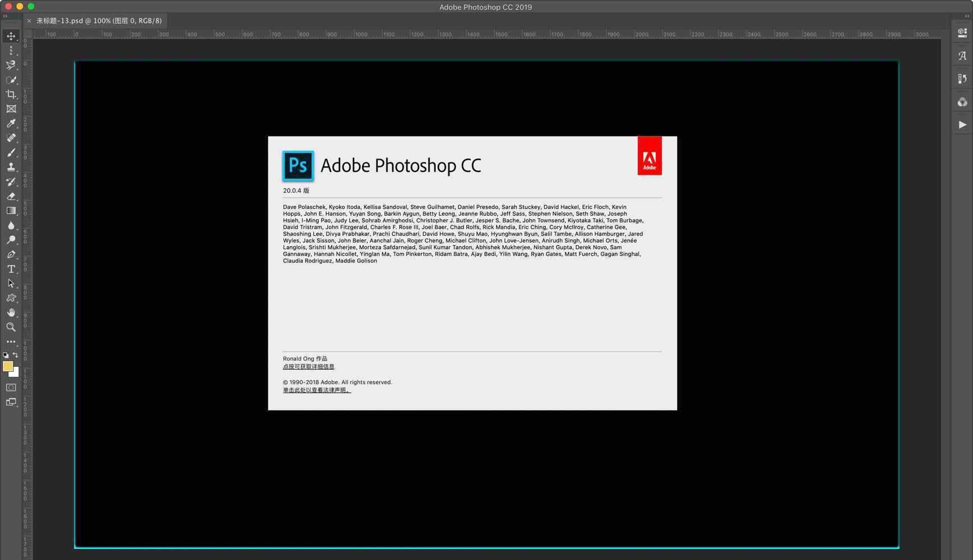This screenshot has width=973, height=560.
Task: Select the Eyedropper tool
Action: 11,124
